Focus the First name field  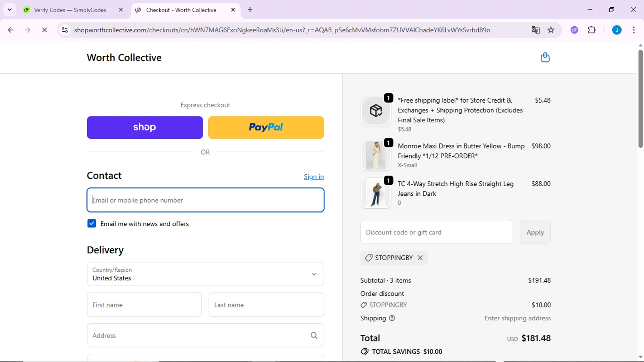144,305
